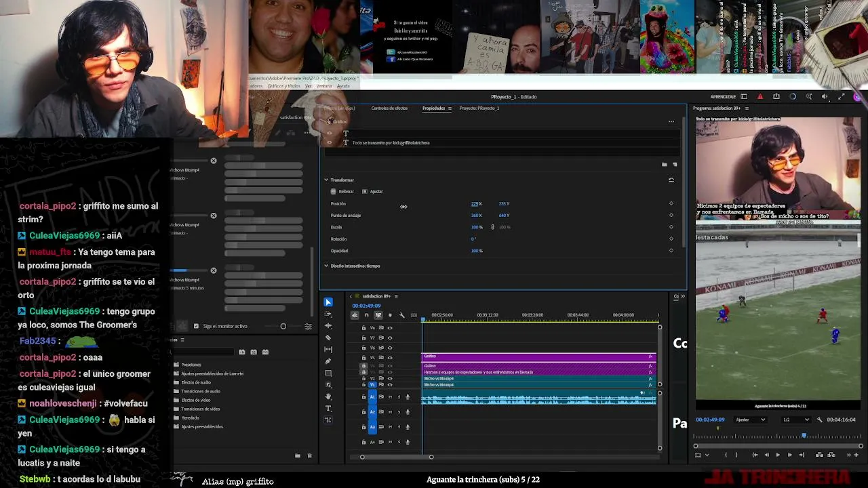Open the 1/2 playback resolution dropdown
Image resolution: width=868 pixels, height=488 pixels.
point(796,420)
